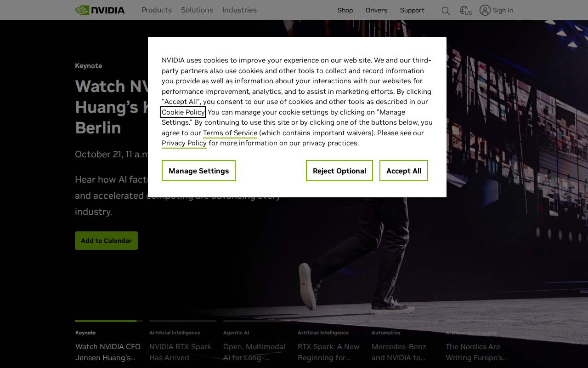Viewport: 588px width, 368px height.
Task: Go to the Shop link
Action: click(345, 10)
